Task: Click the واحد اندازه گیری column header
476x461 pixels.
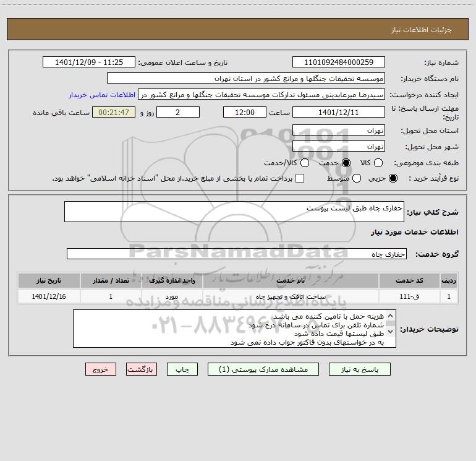Action: pyautogui.click(x=172, y=280)
